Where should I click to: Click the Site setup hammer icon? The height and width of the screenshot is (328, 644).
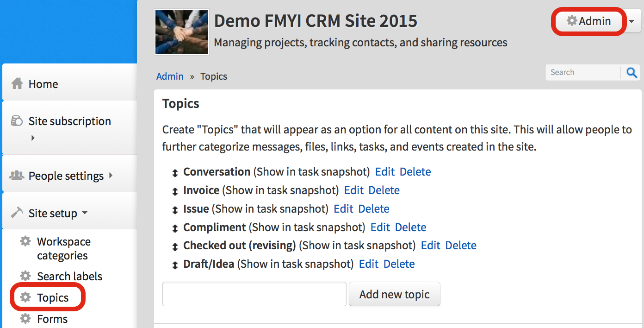(17, 213)
